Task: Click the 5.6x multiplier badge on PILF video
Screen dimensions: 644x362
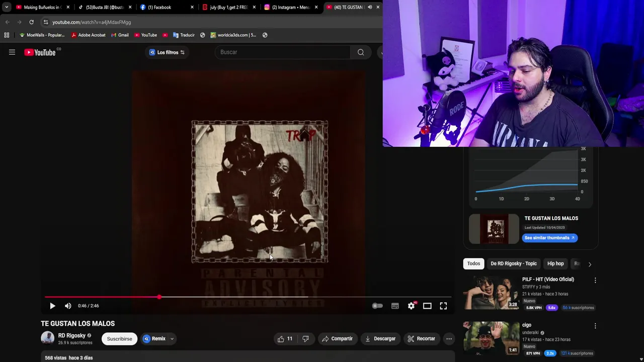Action: pyautogui.click(x=552, y=308)
